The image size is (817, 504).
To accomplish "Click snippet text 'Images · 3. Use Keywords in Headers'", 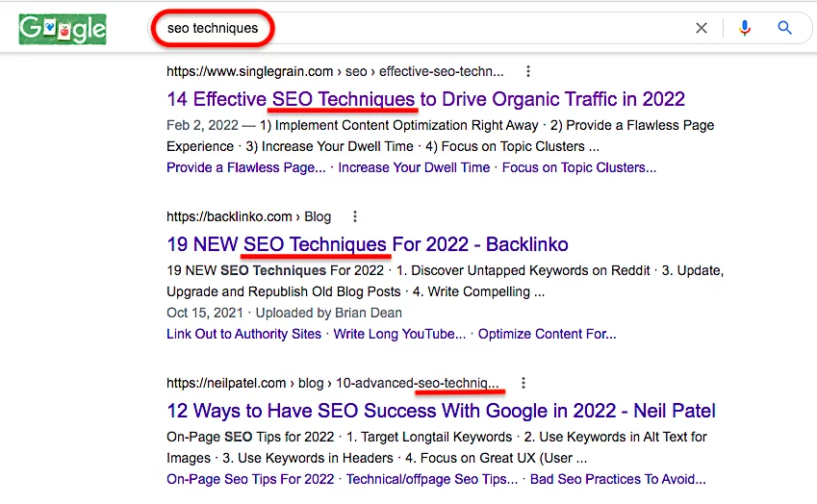I will (280, 458).
